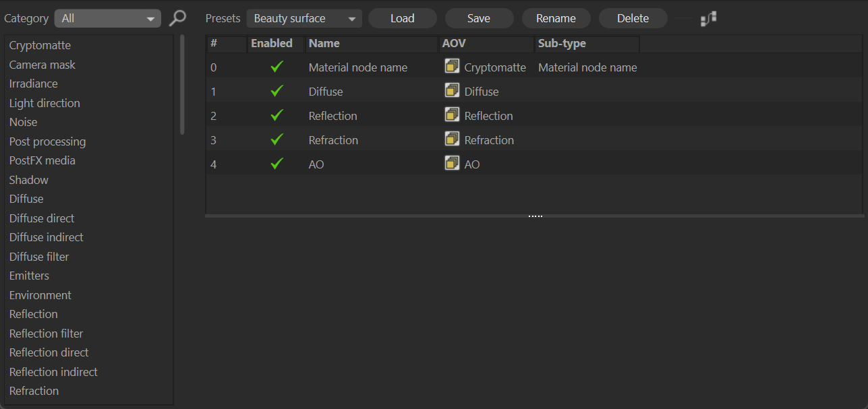Click the Rename preset button
Screen dimensions: 868x409
pos(556,19)
